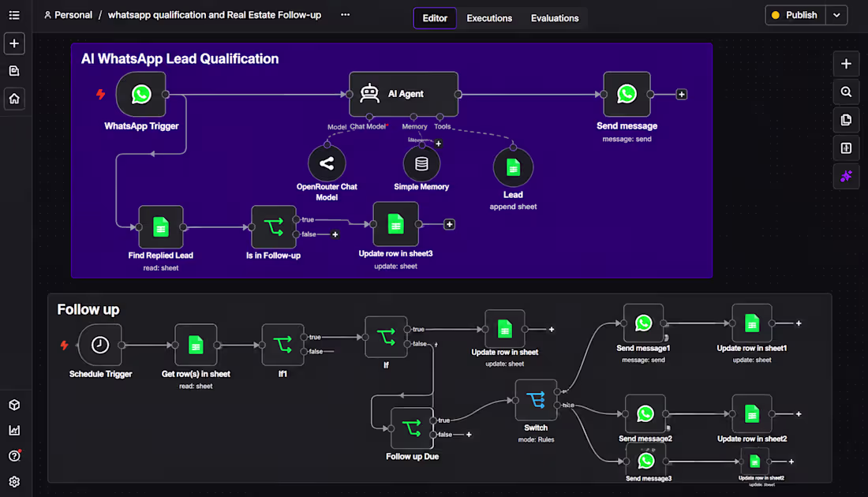Select the WhatsApp Trigger node
The height and width of the screenshot is (497, 868).
point(141,94)
